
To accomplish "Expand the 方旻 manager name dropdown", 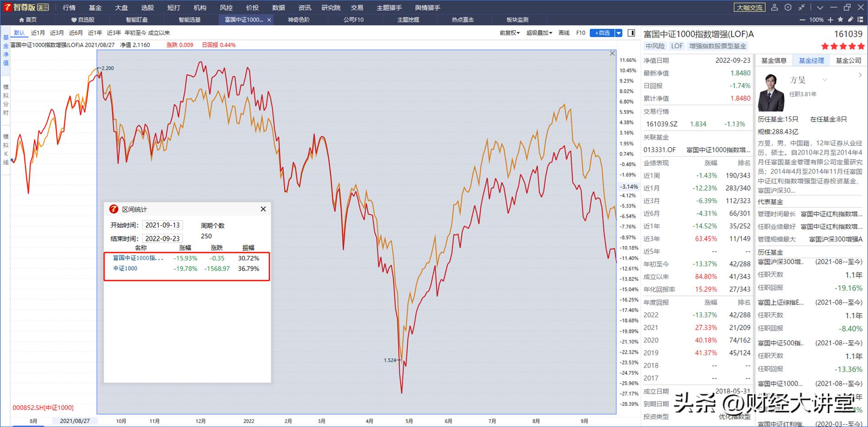I will (824, 80).
